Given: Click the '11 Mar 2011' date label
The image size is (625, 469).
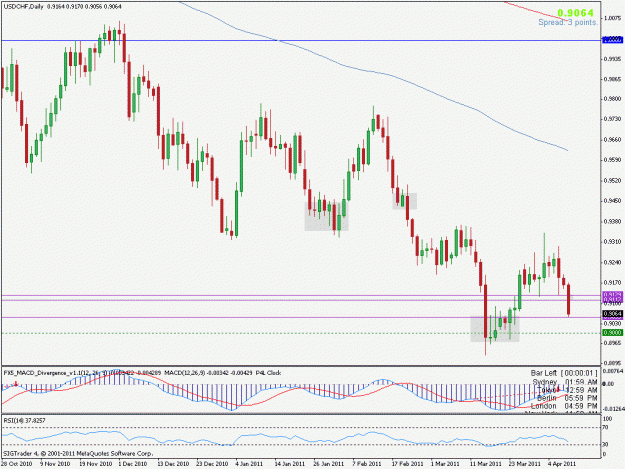Looking at the screenshot, I should pyautogui.click(x=485, y=464).
